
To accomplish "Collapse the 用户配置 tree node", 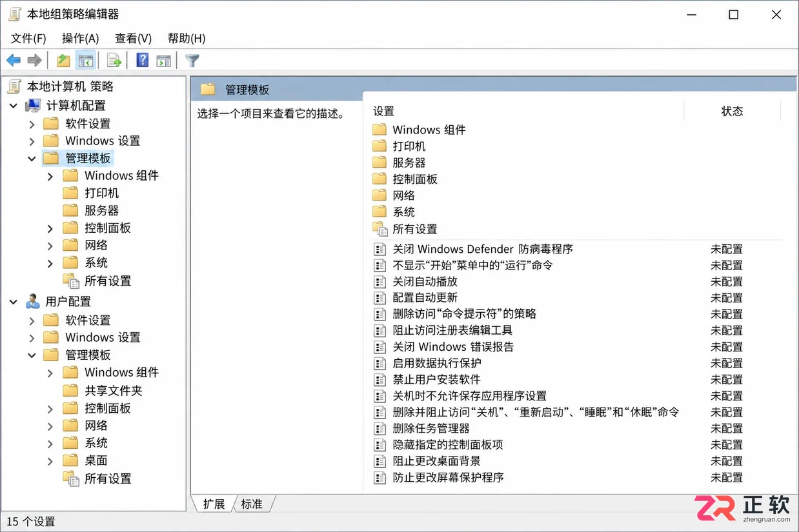I will click(14, 301).
